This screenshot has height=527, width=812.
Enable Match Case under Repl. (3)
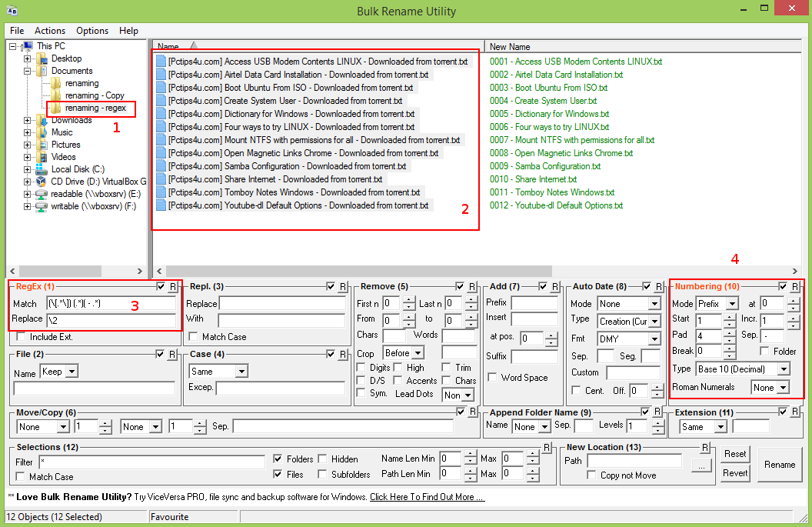click(193, 337)
